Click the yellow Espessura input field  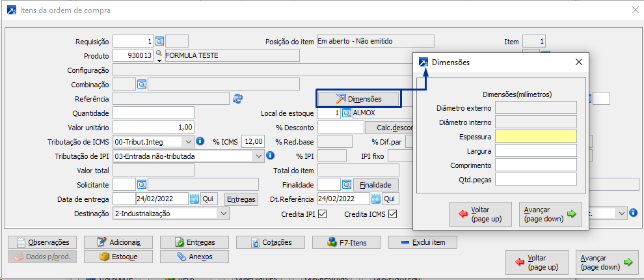click(536, 136)
